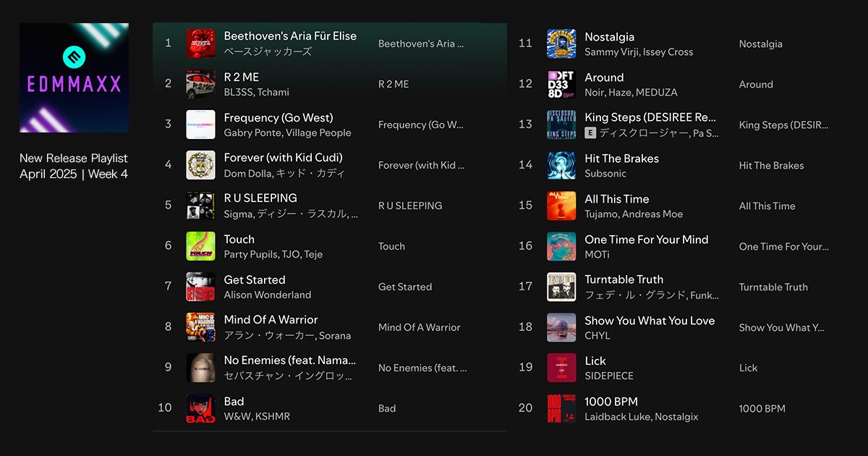This screenshot has height=456, width=868.
Task: Open the MOTi artist link
Action: point(597,255)
